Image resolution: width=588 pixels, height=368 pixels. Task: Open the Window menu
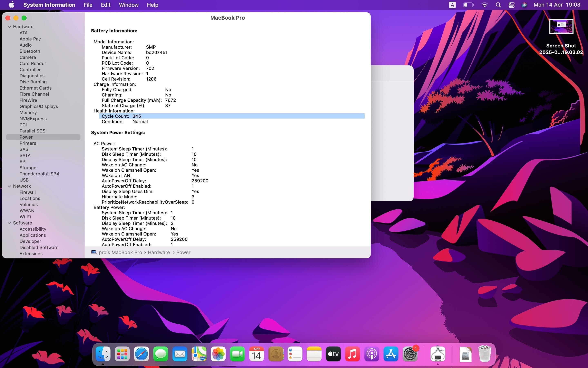click(x=129, y=5)
